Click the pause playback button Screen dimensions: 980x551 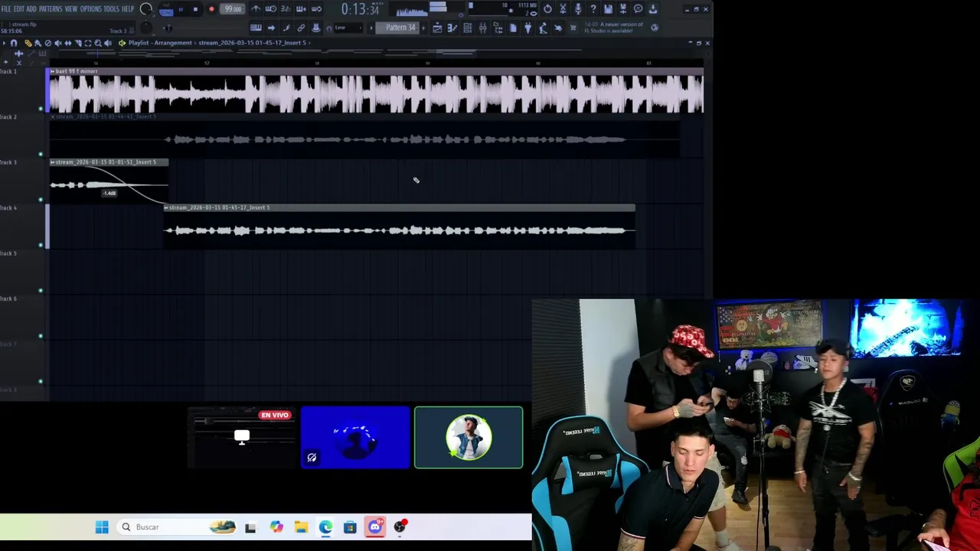(181, 9)
